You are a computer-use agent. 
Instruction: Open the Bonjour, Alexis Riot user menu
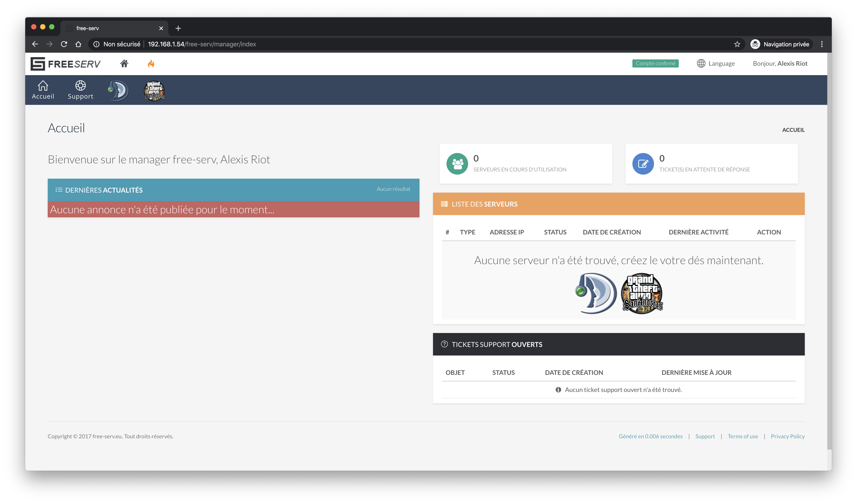pyautogui.click(x=780, y=64)
